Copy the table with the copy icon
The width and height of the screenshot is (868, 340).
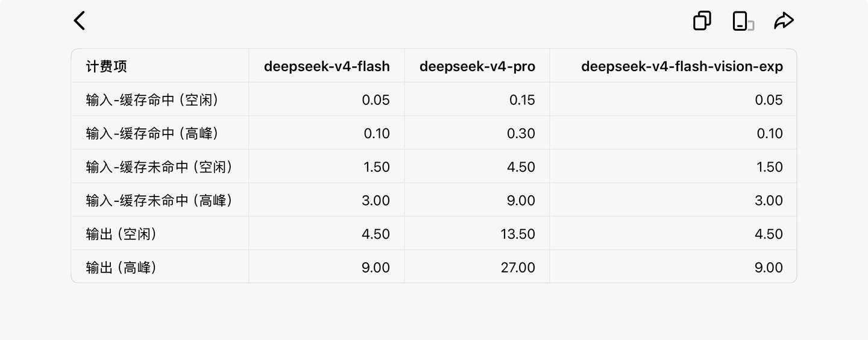(x=702, y=20)
